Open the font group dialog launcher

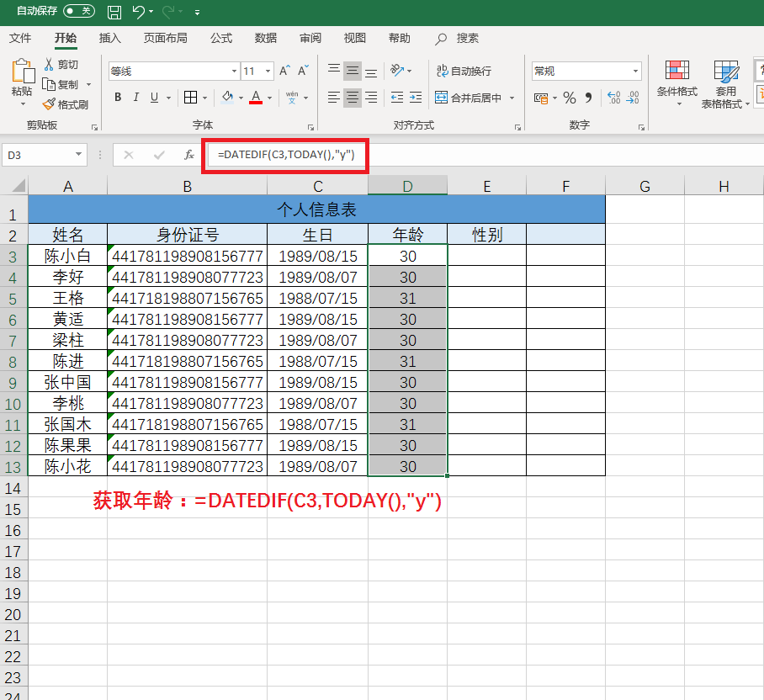coord(310,127)
